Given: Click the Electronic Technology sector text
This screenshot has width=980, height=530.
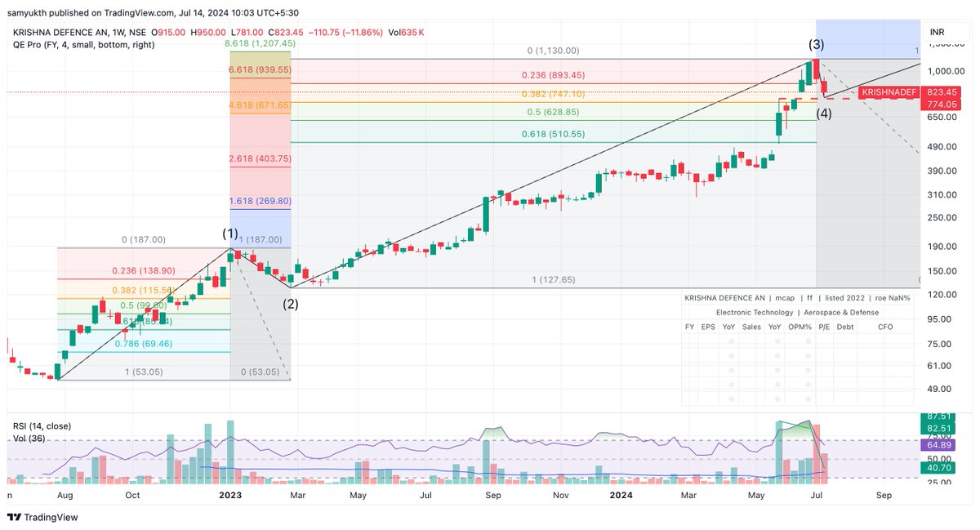Looking at the screenshot, I should pos(754,313).
